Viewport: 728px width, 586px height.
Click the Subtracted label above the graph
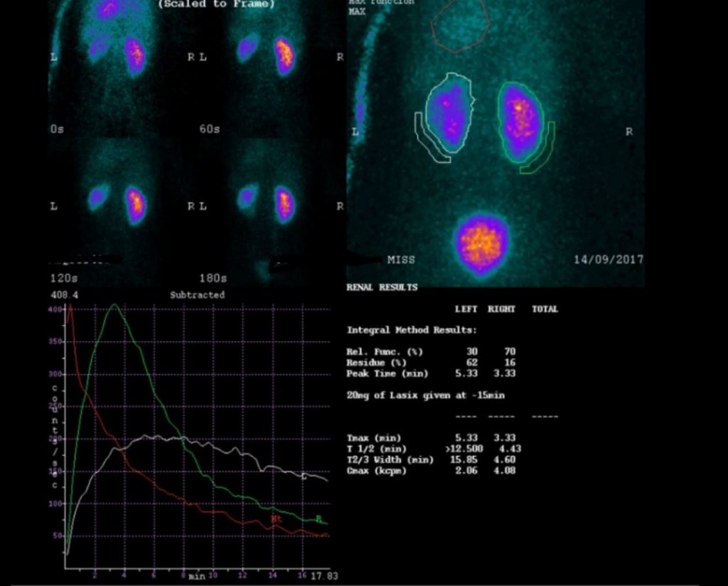tap(197, 294)
